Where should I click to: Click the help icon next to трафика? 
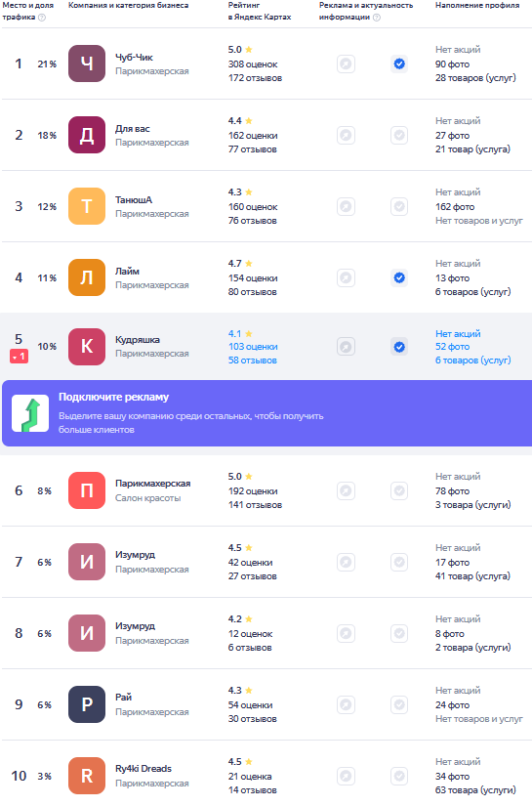pyautogui.click(x=42, y=18)
